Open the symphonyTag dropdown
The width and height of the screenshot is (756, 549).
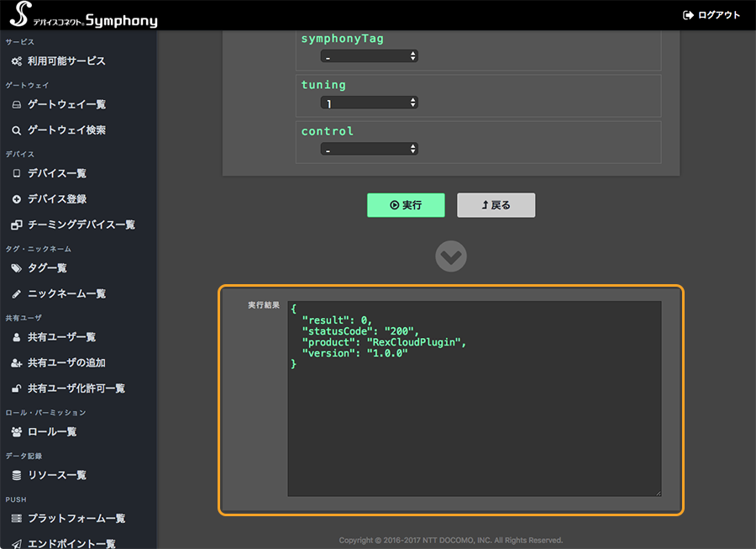coord(370,56)
